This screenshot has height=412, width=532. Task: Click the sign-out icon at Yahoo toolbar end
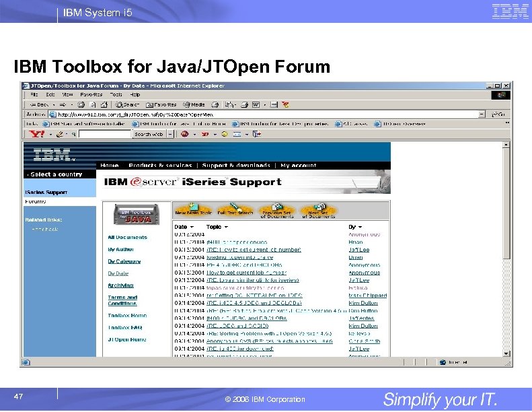click(x=257, y=134)
